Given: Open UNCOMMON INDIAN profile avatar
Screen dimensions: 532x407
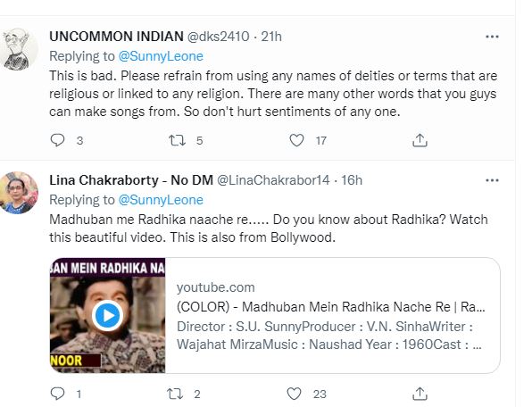Looking at the screenshot, I should click(x=19, y=49).
